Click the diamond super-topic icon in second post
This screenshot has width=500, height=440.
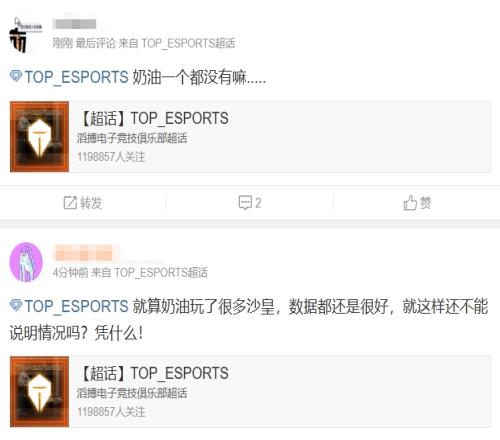tap(16, 305)
